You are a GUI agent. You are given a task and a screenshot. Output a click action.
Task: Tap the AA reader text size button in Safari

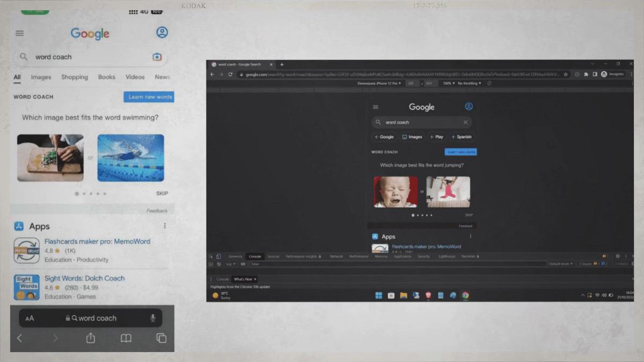(x=30, y=319)
